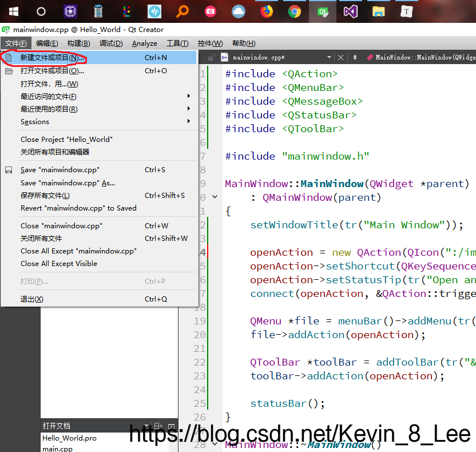
Task: Open Hello_World.pro in Open Documents list
Action: [69, 438]
